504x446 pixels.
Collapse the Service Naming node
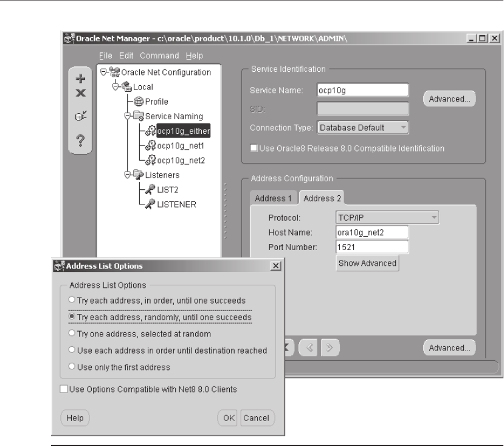point(127,116)
